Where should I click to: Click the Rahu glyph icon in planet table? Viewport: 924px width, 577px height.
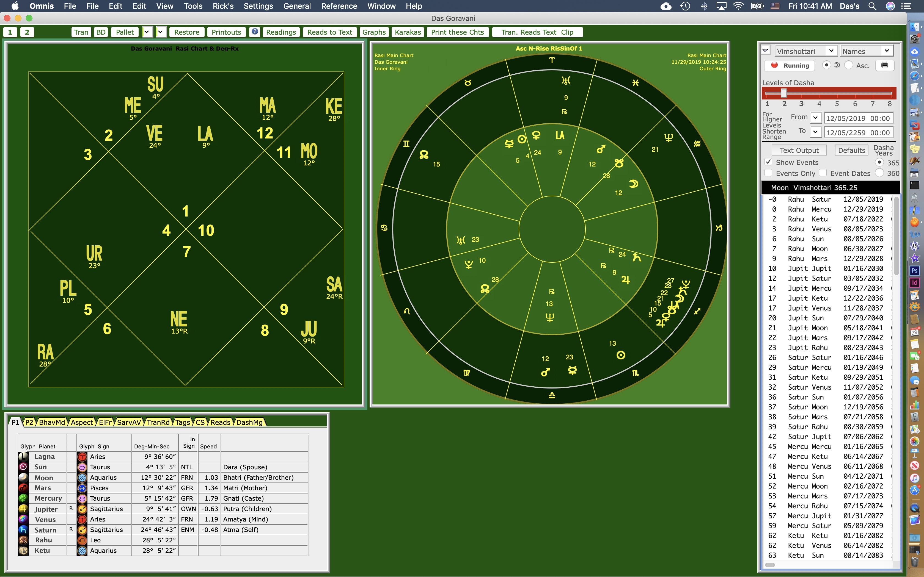coord(23,540)
